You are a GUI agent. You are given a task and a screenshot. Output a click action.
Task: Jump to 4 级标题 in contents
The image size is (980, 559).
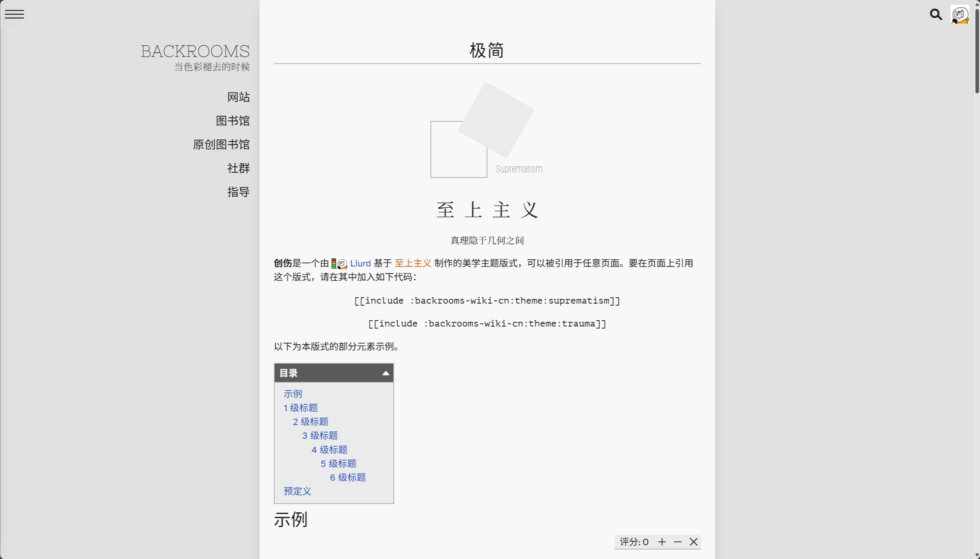click(329, 449)
